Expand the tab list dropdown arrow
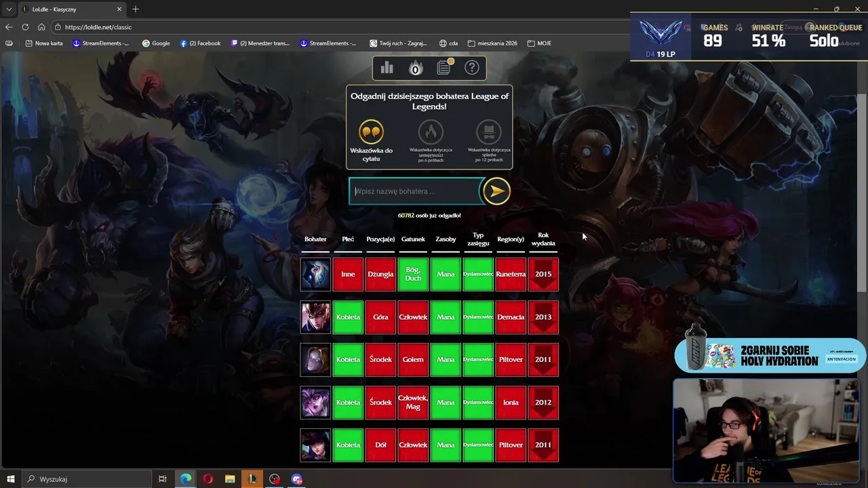 point(9,9)
